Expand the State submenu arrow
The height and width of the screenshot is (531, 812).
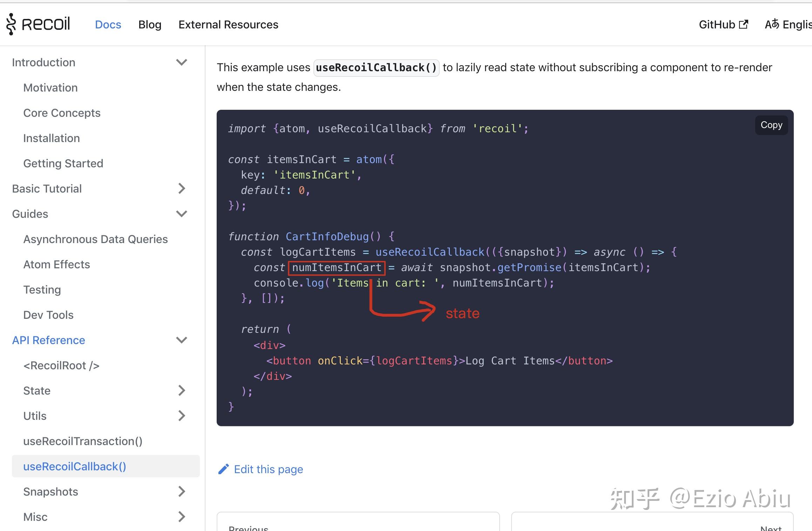tap(181, 391)
